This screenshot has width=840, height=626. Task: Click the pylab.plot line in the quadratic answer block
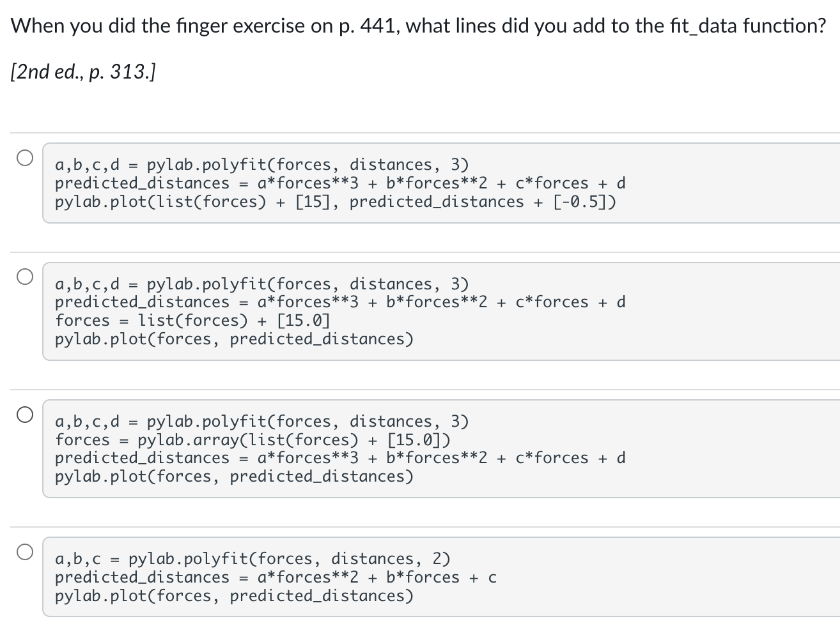[x=234, y=596]
